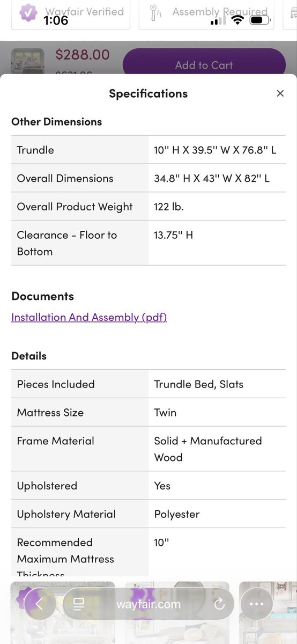
Task: Open Installation And Assembly pdf link
Action: 89,317
